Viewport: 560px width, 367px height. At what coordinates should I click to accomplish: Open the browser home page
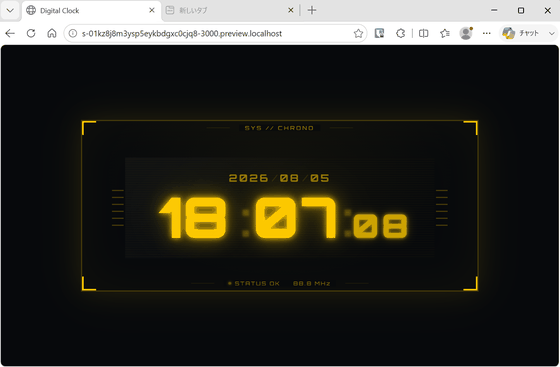pos(52,33)
